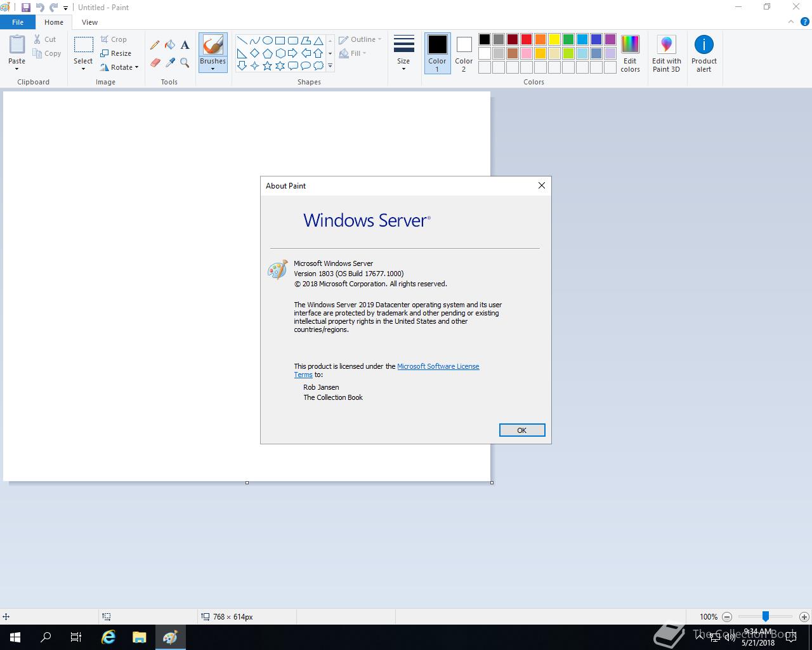Open the Product alert
Screen dimensions: 812x650
click(x=704, y=53)
